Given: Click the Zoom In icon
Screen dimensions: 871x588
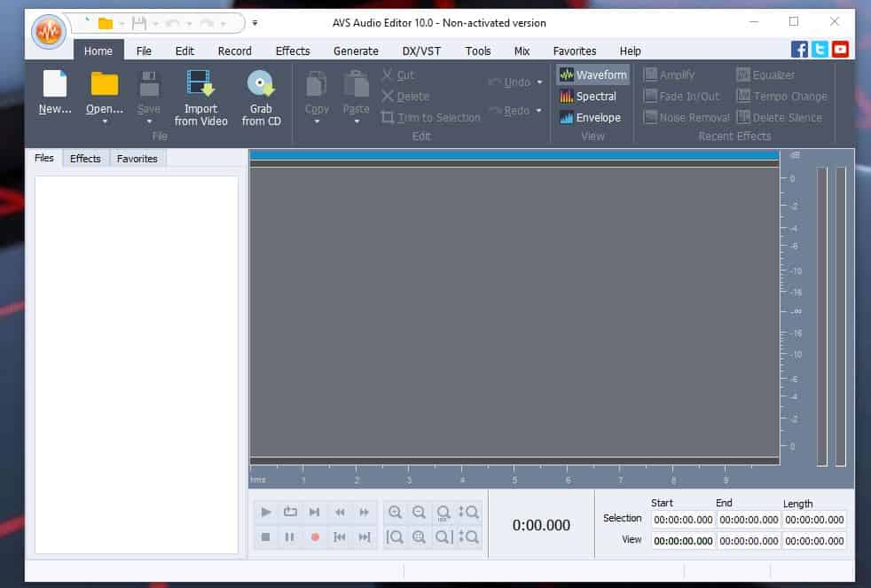Looking at the screenshot, I should coord(395,512).
